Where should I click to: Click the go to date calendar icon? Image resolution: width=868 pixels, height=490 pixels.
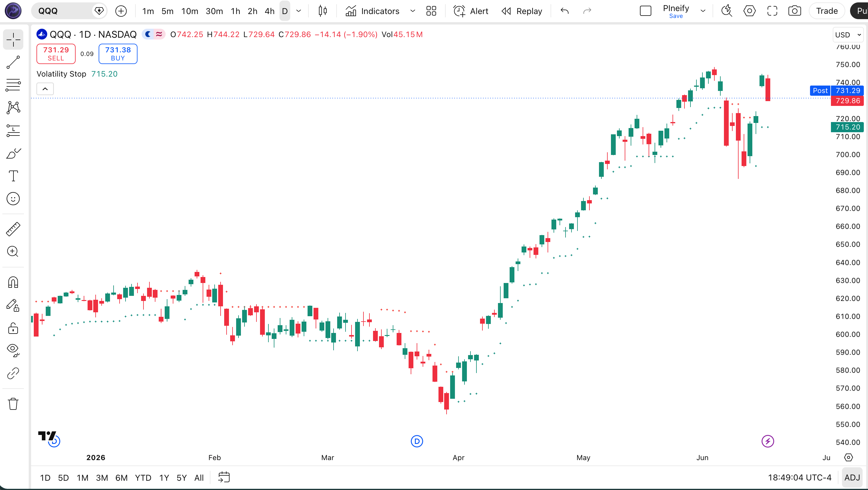[x=224, y=477]
